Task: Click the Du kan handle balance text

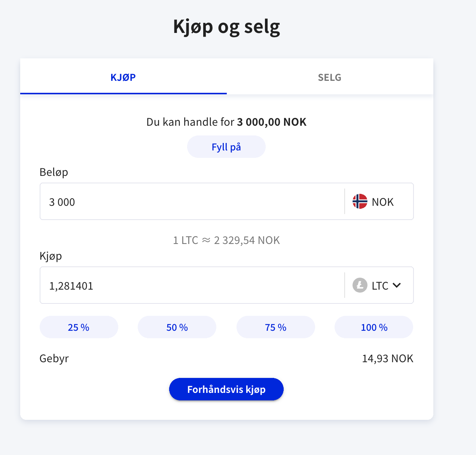Action: [x=226, y=122]
